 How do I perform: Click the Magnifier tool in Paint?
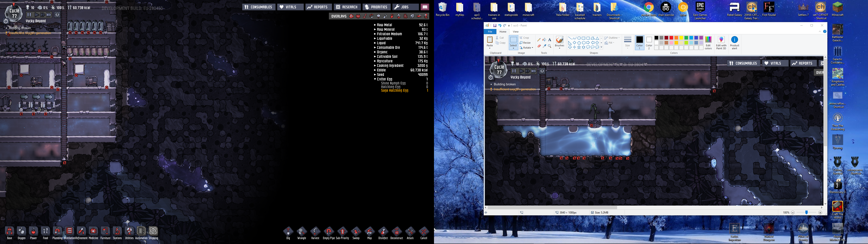[x=550, y=46]
